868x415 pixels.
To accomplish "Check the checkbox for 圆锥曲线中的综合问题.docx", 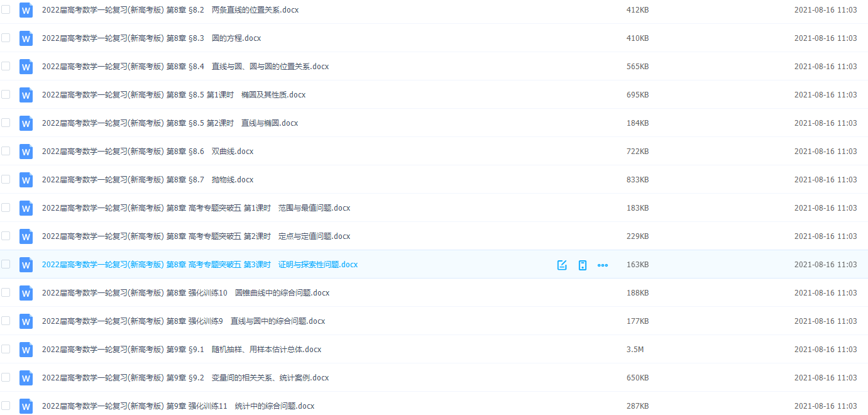I will (6, 293).
